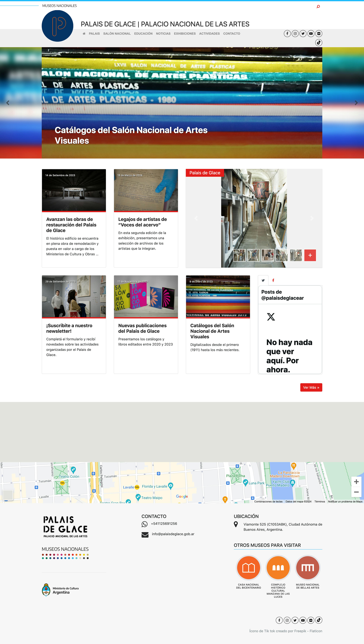Viewport: 364px width, 644px height.
Task: Click the location pin icon under Ubicación
Action: [x=236, y=524]
